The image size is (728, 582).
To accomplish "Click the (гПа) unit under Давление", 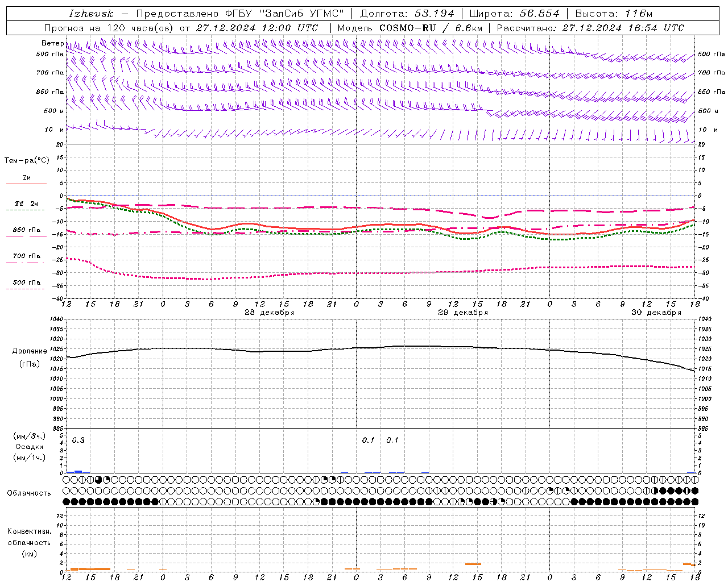I will click(30, 364).
